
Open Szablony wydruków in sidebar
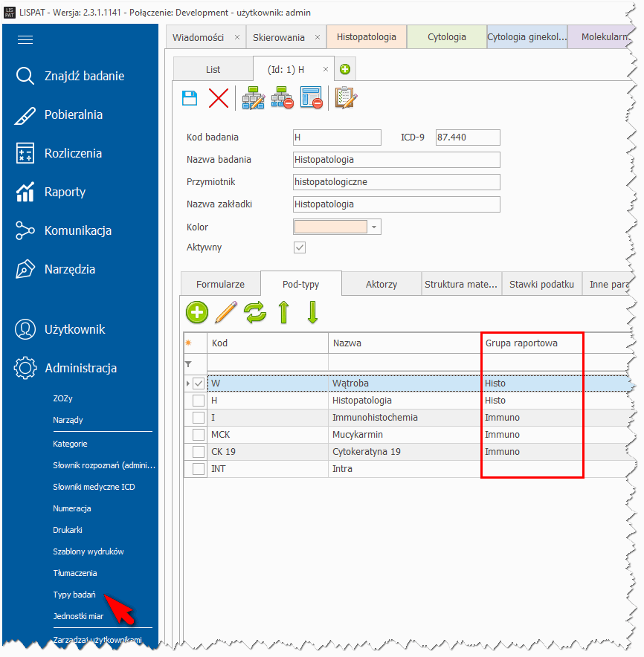click(x=88, y=551)
